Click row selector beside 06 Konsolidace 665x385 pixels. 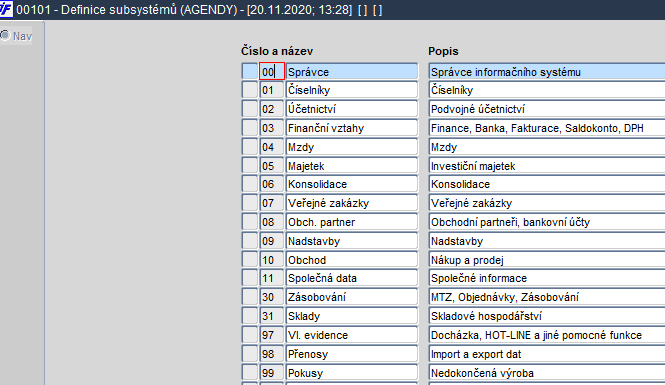coord(250,184)
